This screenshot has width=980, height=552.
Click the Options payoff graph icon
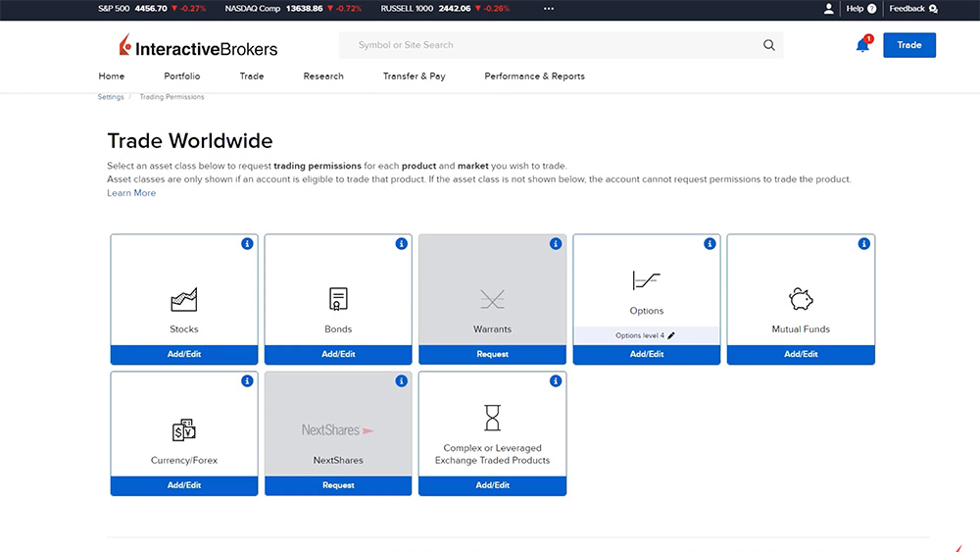[x=646, y=280]
